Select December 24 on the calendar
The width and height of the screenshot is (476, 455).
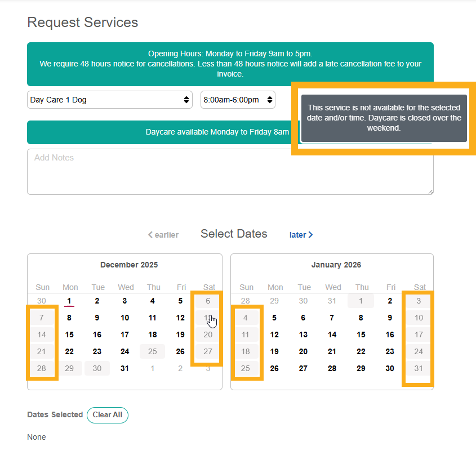tap(124, 351)
